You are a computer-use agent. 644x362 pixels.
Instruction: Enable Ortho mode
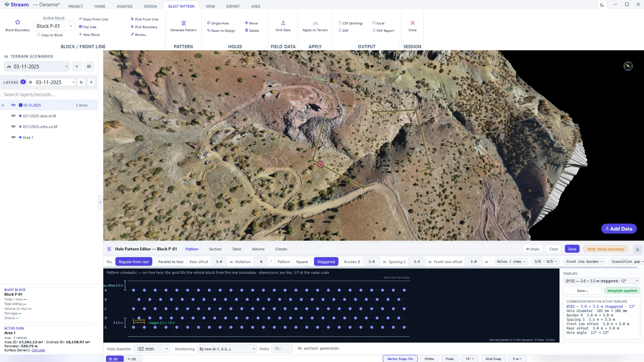(429, 359)
